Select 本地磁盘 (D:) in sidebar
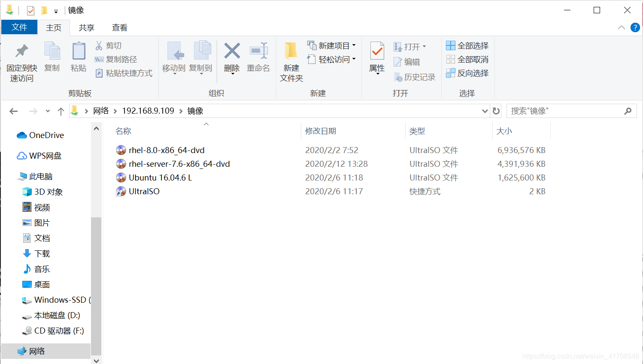Screen dimensions: 643x364 [x=51, y=315]
